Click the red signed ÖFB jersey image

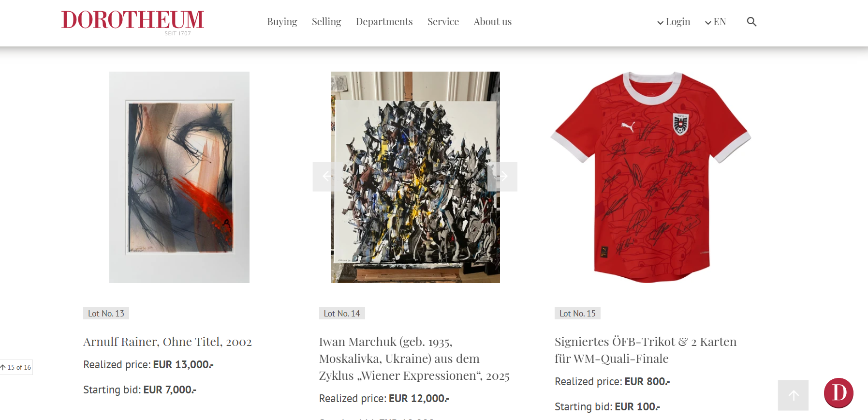(650, 177)
